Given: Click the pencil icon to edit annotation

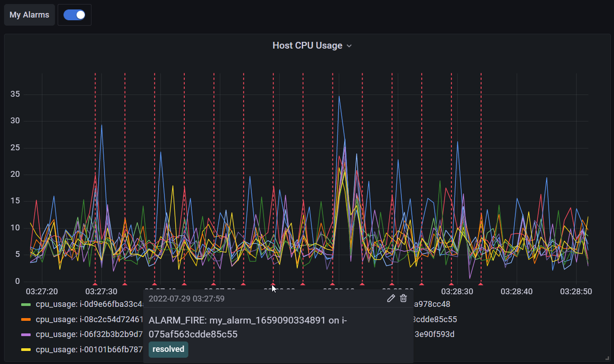Looking at the screenshot, I should [391, 298].
